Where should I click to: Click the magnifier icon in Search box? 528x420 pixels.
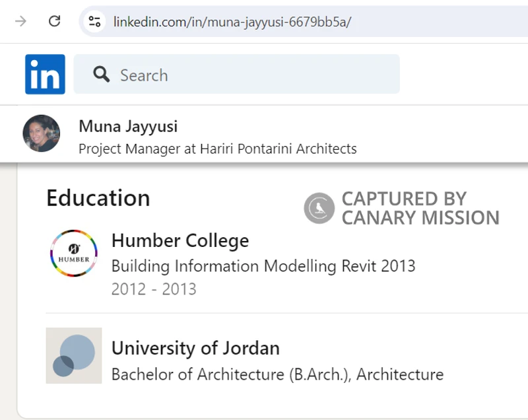pos(101,74)
